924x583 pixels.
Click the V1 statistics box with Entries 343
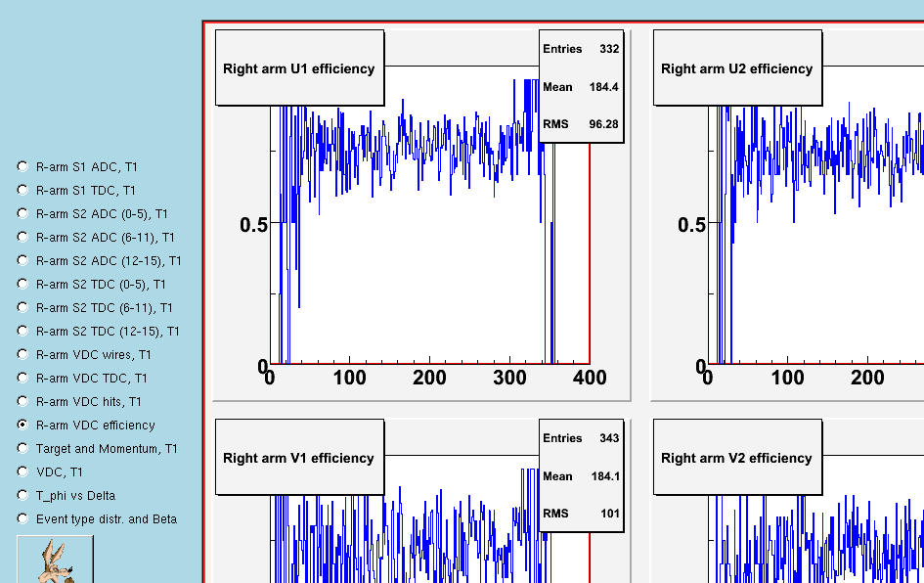581,475
